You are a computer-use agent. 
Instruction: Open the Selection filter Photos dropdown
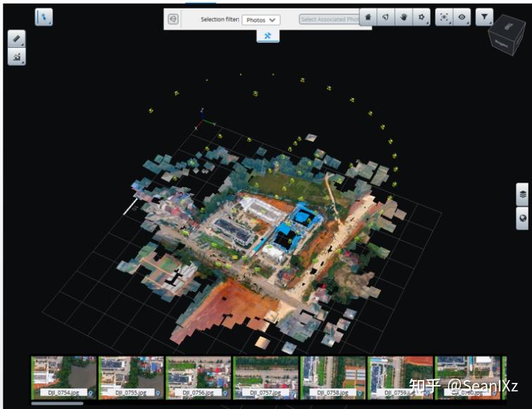point(261,20)
